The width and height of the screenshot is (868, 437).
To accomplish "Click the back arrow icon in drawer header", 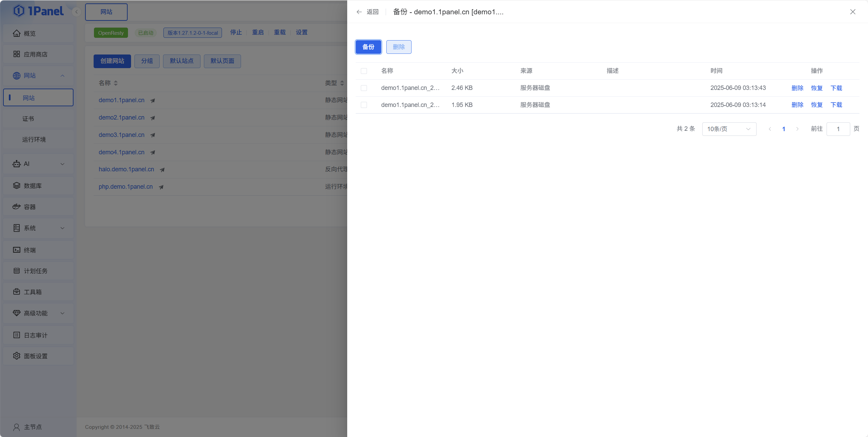I will point(359,12).
